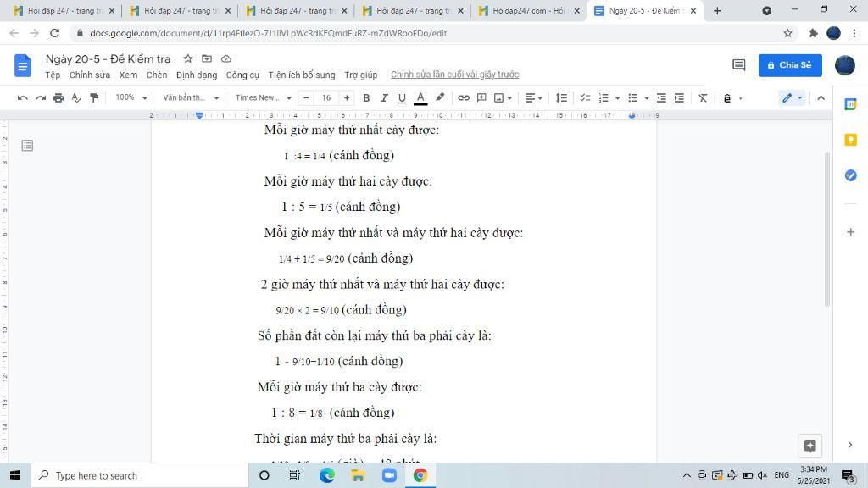Show document outline icon
The width and height of the screenshot is (868, 488).
[x=27, y=146]
